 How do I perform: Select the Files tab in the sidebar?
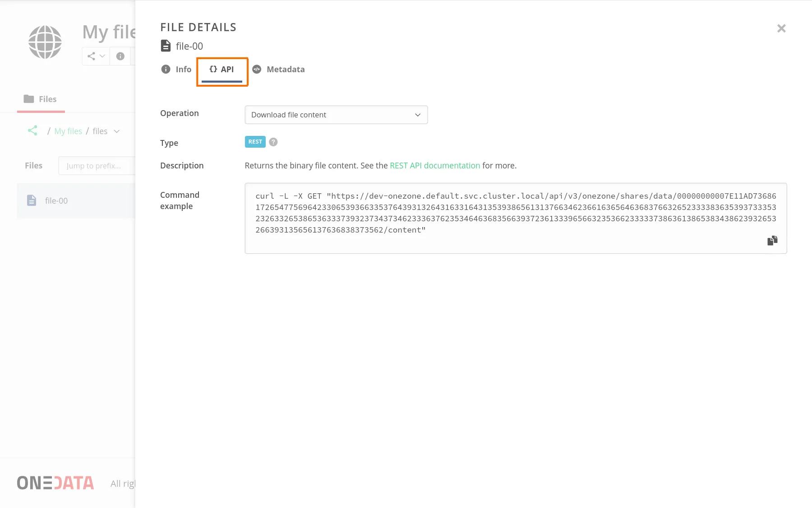(41, 99)
